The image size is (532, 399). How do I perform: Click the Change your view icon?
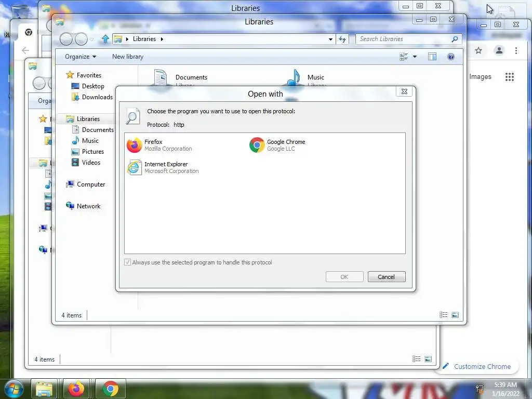404,57
